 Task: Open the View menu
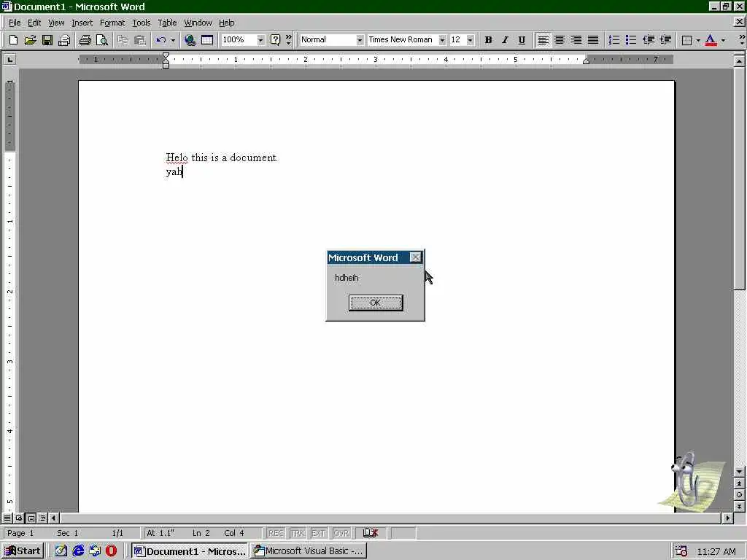(x=56, y=23)
